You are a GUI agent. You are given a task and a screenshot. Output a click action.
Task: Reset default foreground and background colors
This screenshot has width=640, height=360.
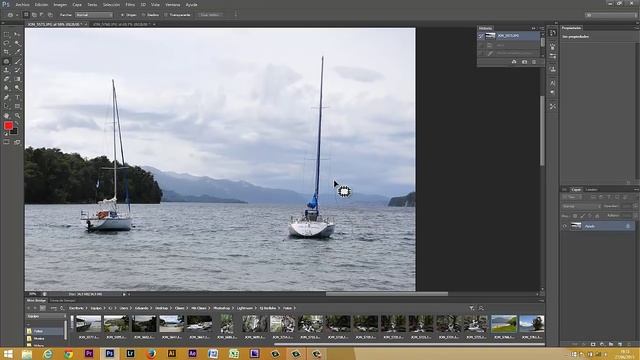coord(6,133)
